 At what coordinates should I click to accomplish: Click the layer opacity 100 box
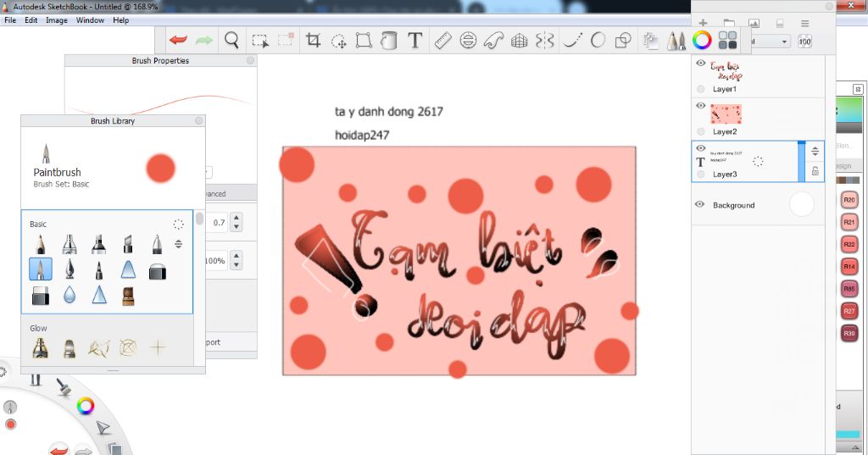[805, 42]
